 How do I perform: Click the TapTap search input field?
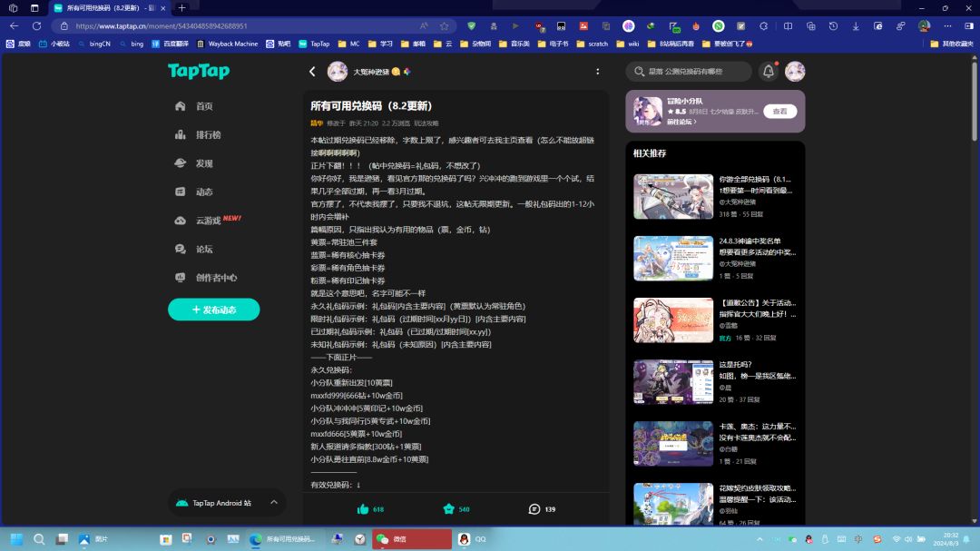pos(689,72)
